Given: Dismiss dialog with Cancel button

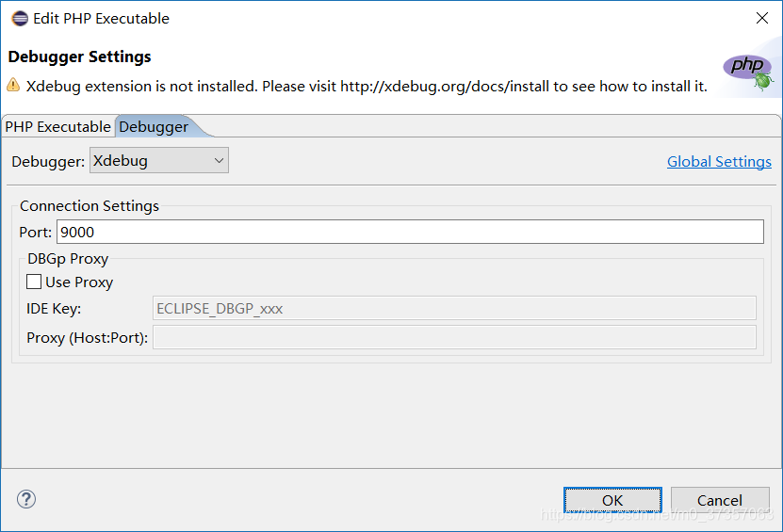Looking at the screenshot, I should coord(720,500).
